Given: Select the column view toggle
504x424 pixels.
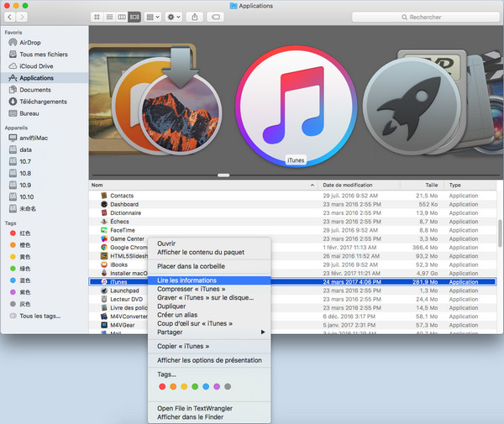Looking at the screenshot, I should (x=121, y=17).
